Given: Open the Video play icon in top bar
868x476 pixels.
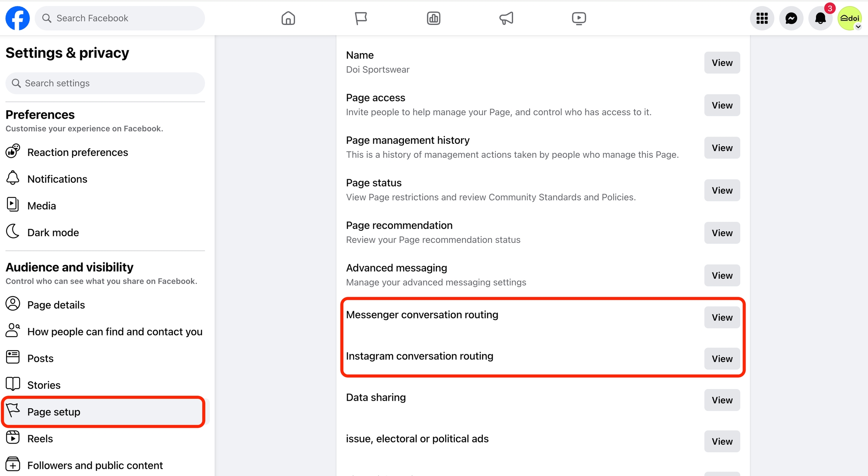Looking at the screenshot, I should [579, 18].
